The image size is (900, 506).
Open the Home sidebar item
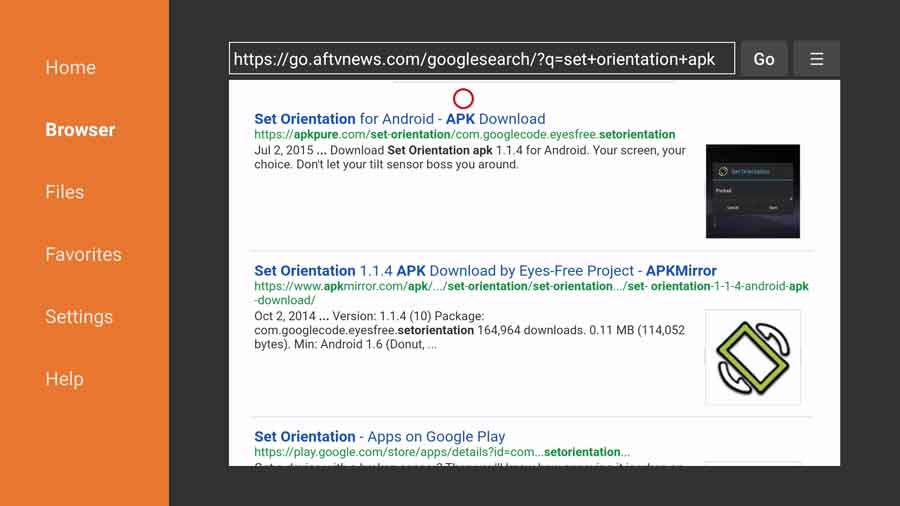tap(71, 68)
